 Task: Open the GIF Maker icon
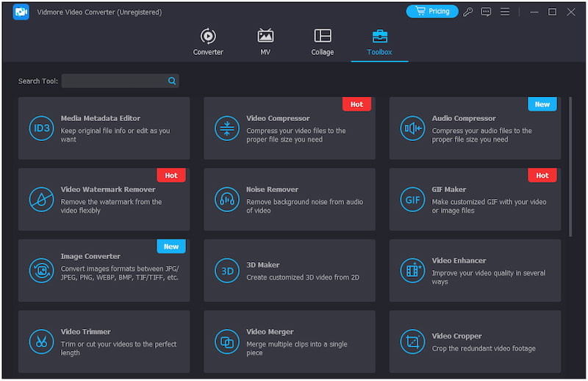coord(412,200)
